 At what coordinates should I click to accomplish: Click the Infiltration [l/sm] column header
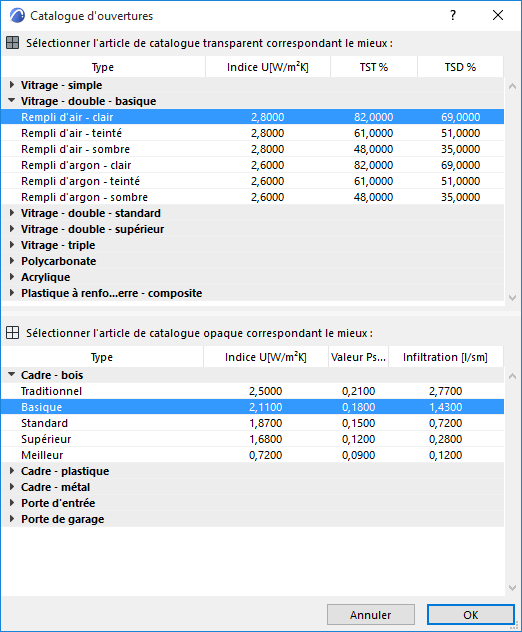[x=445, y=357]
